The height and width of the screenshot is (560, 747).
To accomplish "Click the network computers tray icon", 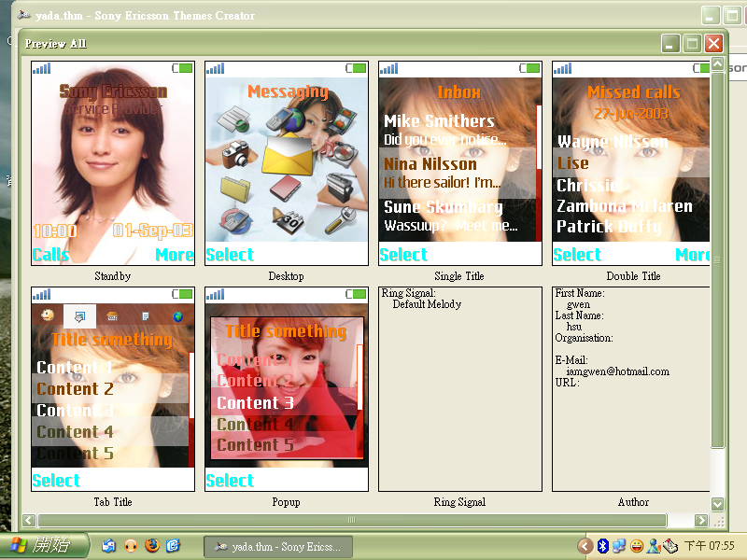I will pyautogui.click(x=619, y=546).
